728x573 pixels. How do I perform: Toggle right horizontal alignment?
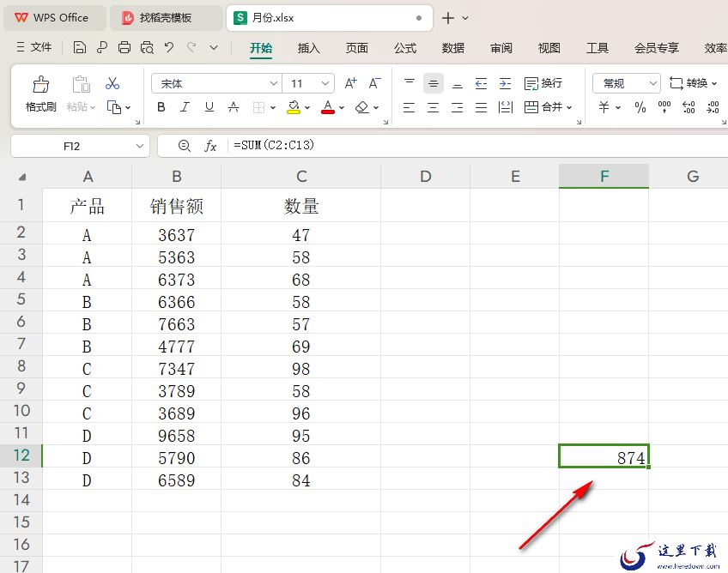tap(458, 107)
